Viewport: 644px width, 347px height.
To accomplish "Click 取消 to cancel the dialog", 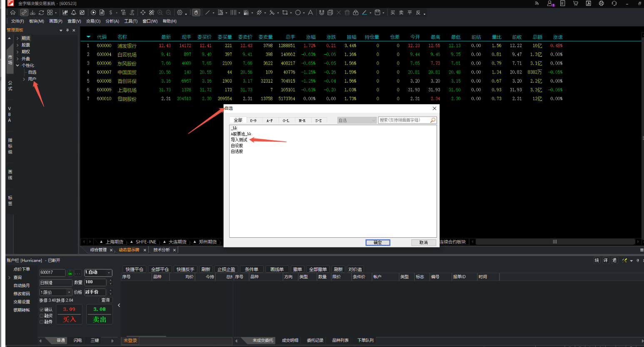I will click(424, 243).
